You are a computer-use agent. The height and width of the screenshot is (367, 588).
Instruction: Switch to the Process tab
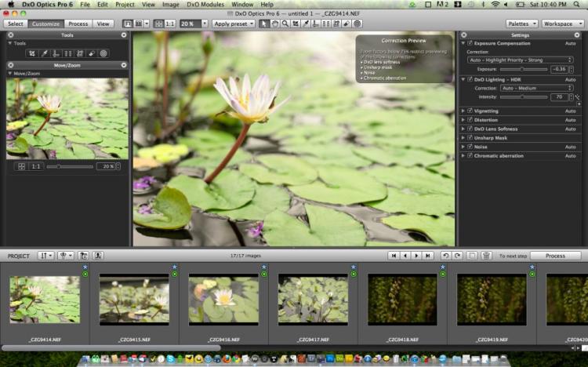click(x=78, y=24)
